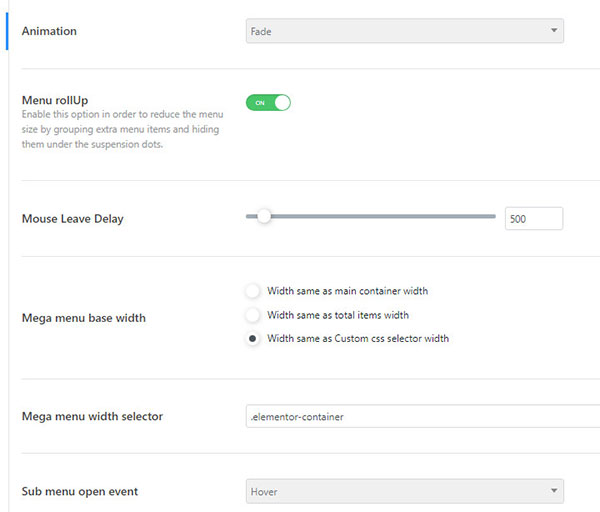Click the Mouse Leave Delay label
The height and width of the screenshot is (512, 600).
pyautogui.click(x=72, y=218)
